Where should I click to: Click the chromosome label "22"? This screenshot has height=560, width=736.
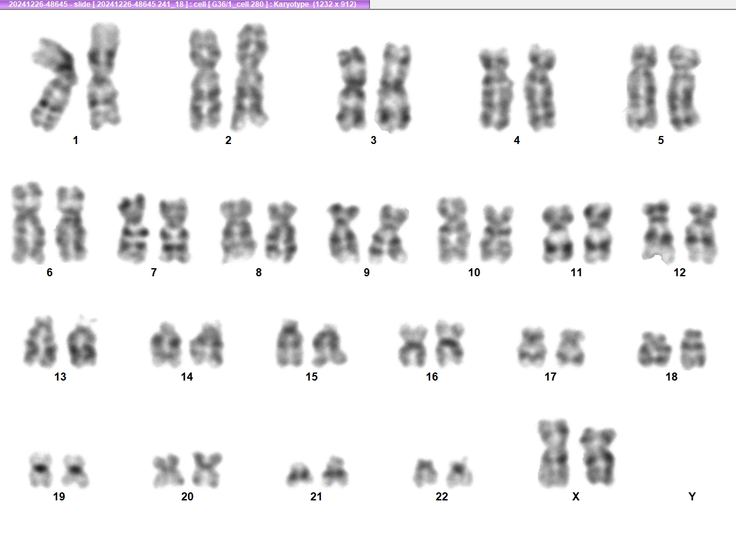[x=442, y=496]
